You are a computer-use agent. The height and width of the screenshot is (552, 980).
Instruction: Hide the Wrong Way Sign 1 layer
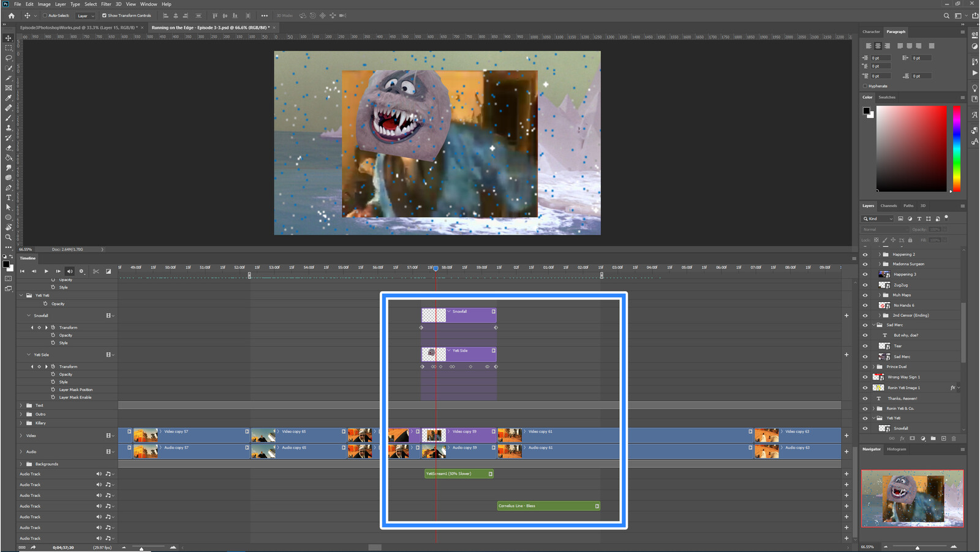865,377
